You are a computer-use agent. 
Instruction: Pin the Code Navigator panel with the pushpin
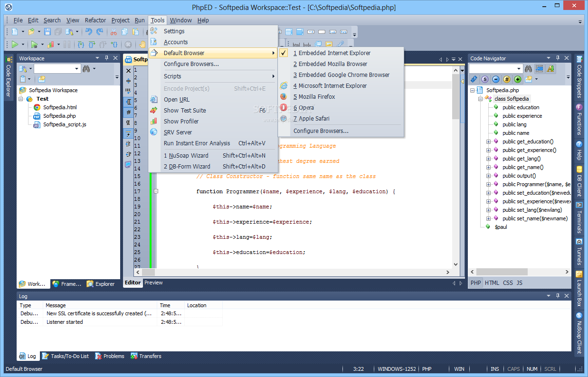point(558,58)
